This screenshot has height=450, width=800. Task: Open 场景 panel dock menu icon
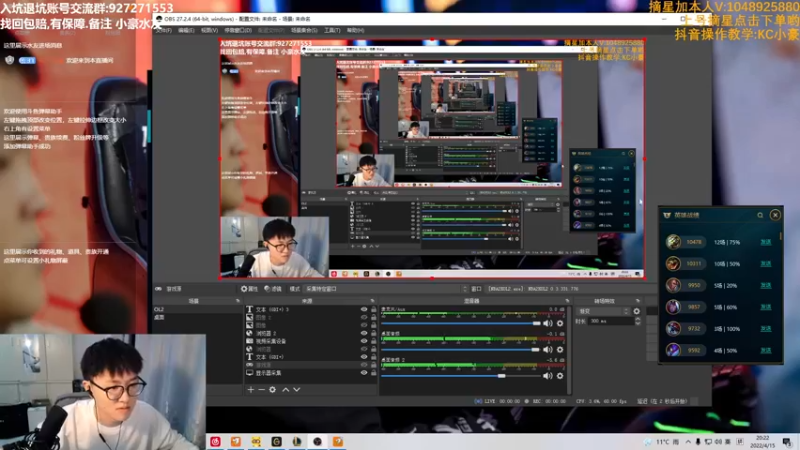[238, 301]
